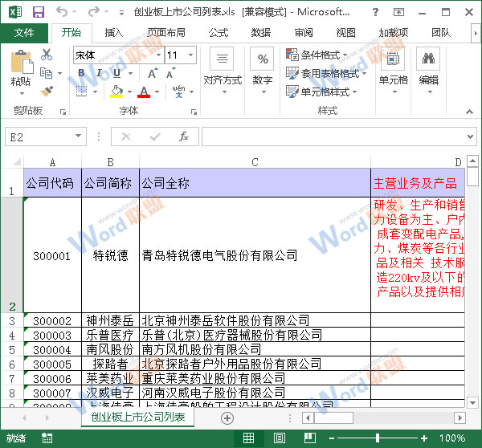Switch to the 视图 View tab
This screenshot has height=448, width=482.
pos(345,33)
